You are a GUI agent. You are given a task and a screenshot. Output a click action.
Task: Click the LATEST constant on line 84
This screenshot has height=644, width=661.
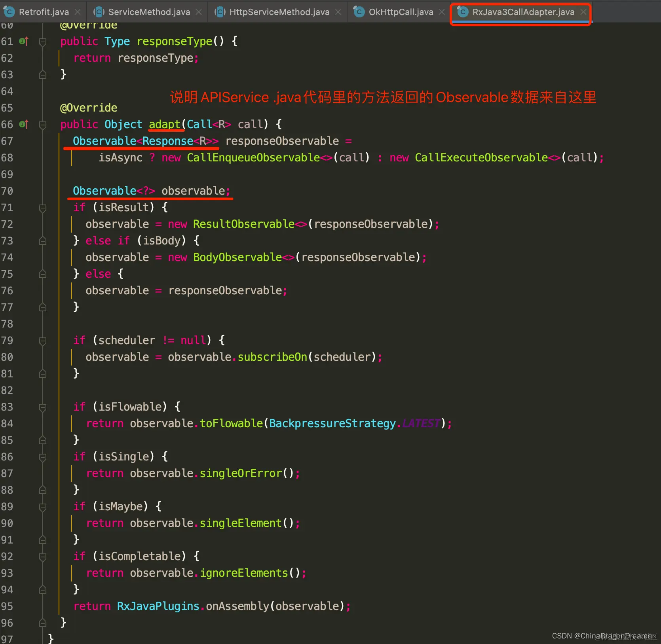point(421,423)
